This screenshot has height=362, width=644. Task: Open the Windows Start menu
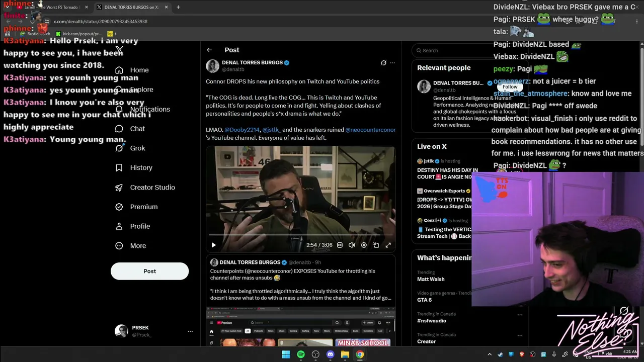click(286, 354)
